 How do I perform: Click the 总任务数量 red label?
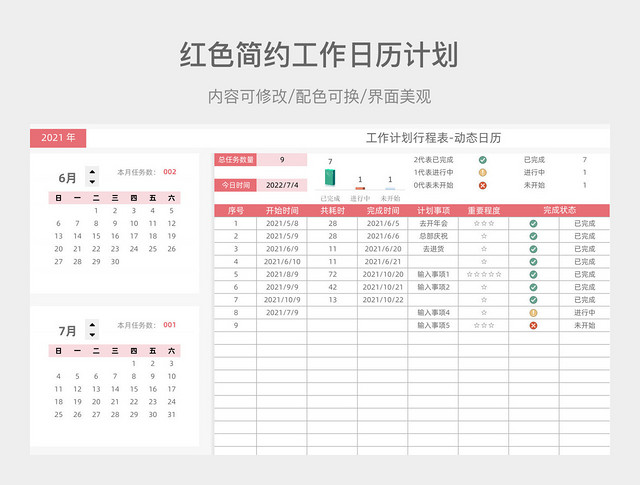point(236,160)
